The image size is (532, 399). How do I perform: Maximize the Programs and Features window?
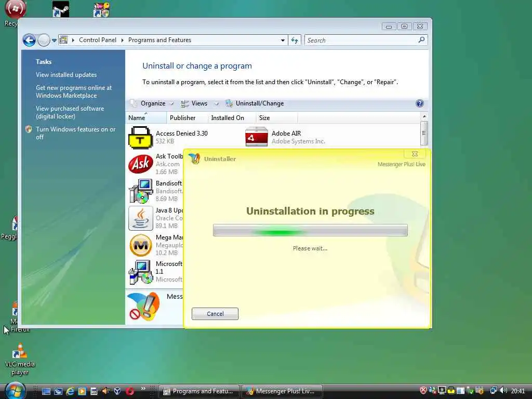(404, 26)
